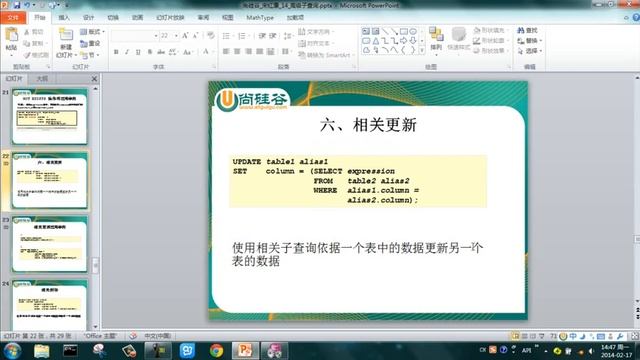Toggle Underline formatting
The width and height of the screenshot is (640, 360).
tap(138, 52)
